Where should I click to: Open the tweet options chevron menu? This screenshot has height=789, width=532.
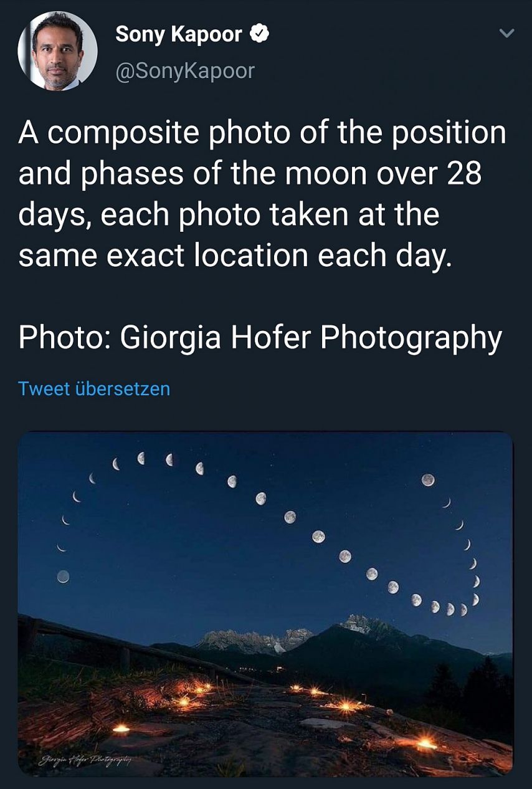click(508, 33)
